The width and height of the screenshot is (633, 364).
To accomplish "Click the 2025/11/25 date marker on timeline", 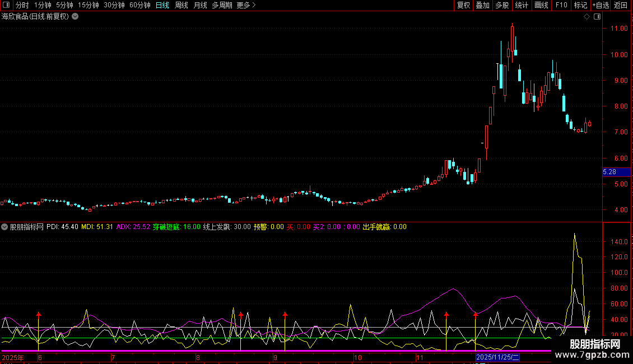I will [498, 357].
